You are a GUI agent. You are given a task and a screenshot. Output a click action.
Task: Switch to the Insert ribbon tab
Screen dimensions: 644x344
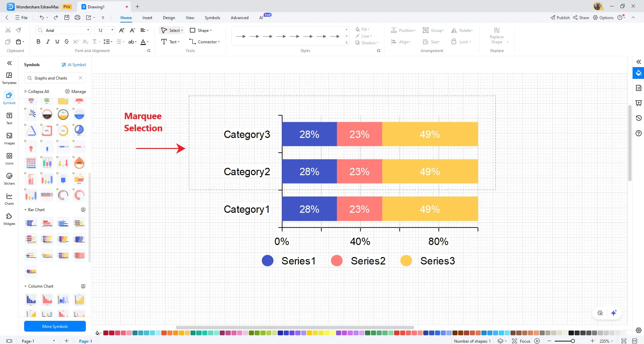click(x=147, y=18)
